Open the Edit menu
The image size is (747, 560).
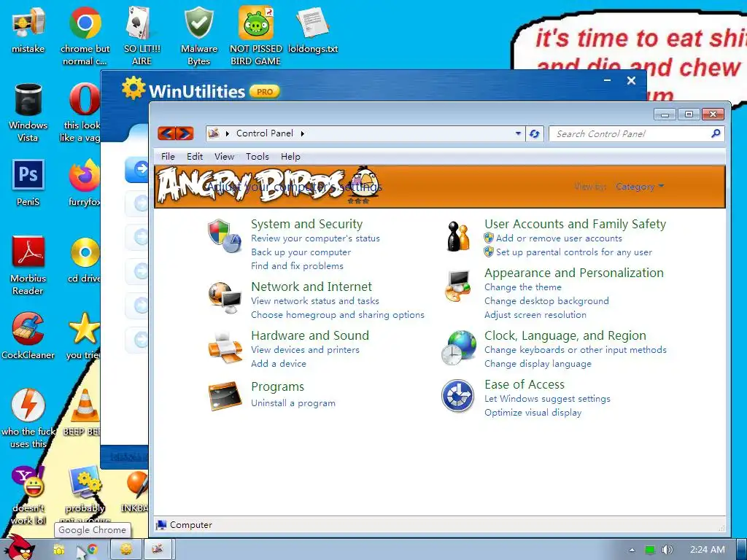pos(194,157)
